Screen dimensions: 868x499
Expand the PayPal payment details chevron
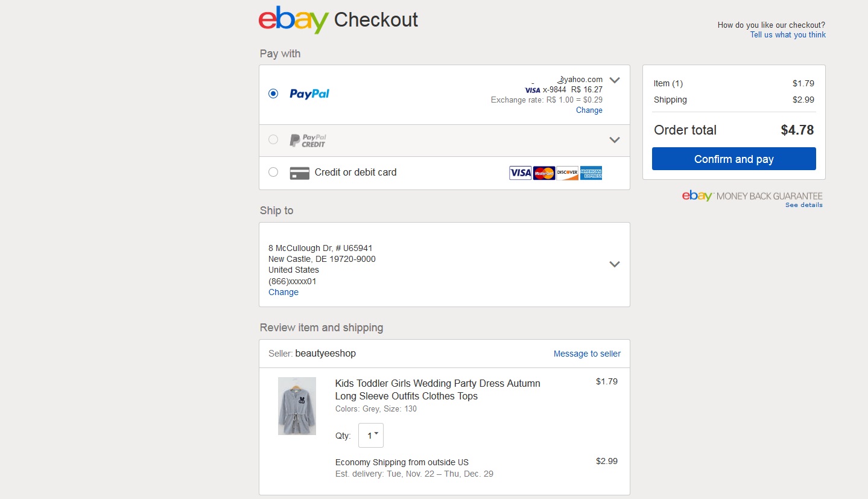pyautogui.click(x=615, y=80)
